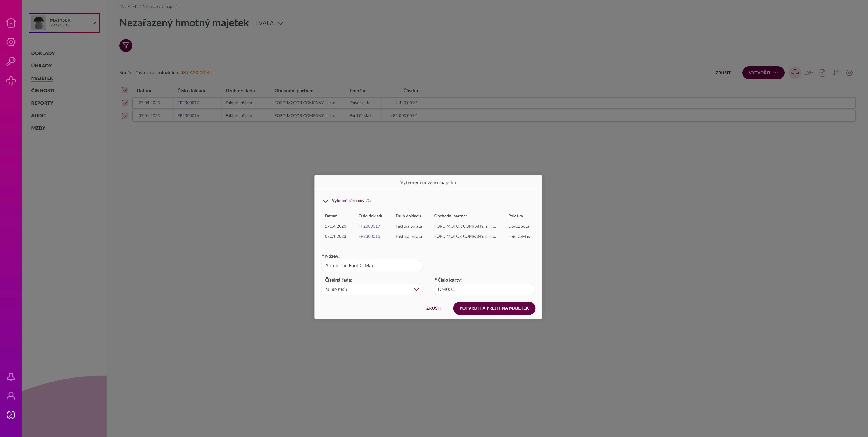Click the Název input field
This screenshot has height=437, width=868.
[x=372, y=266]
